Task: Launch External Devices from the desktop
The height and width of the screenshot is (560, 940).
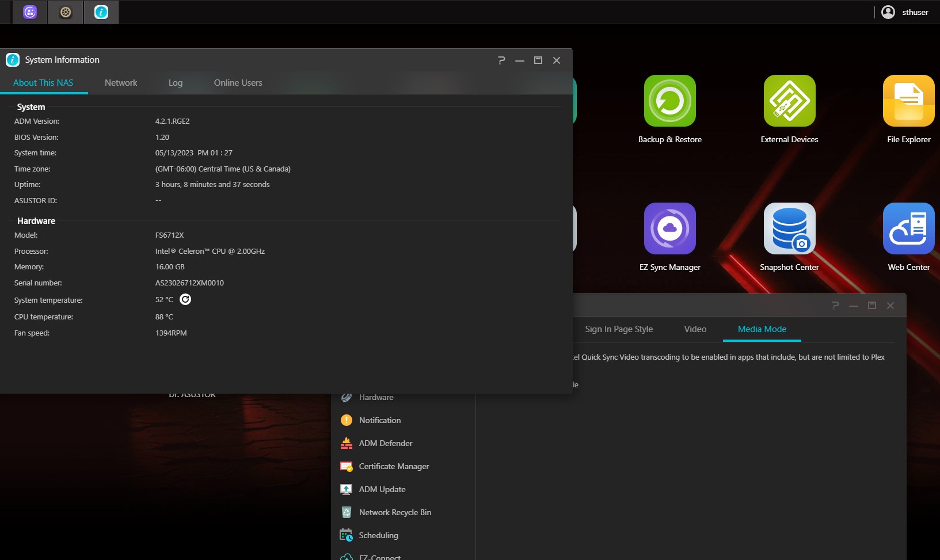Action: [789, 101]
